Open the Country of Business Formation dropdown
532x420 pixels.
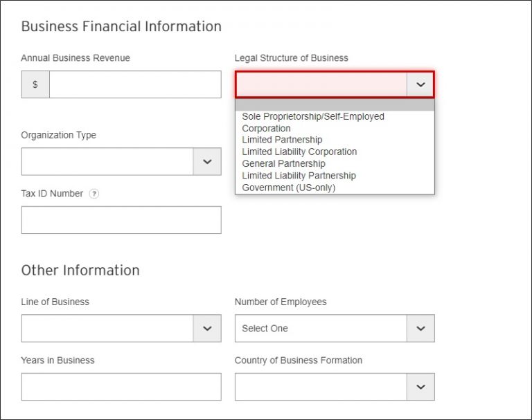(420, 387)
